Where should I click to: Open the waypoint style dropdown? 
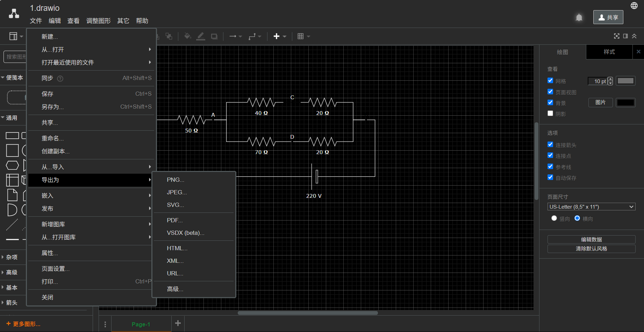[x=255, y=36]
